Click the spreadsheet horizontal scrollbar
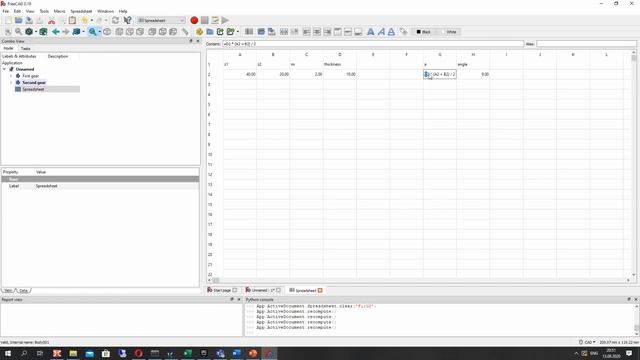This screenshot has height=360, width=640. click(420, 280)
